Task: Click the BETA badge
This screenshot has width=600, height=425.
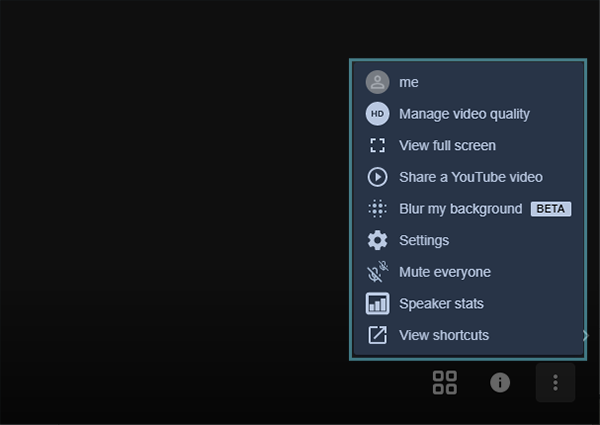Action: pyautogui.click(x=551, y=209)
